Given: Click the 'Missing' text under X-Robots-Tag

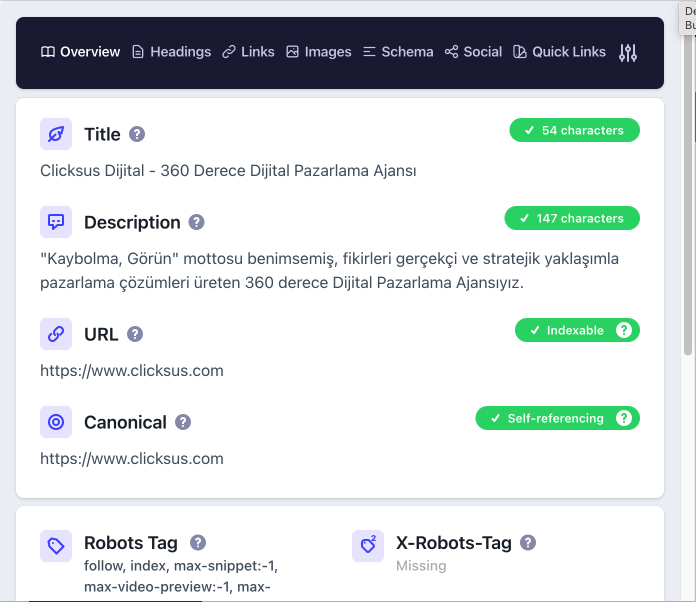Looking at the screenshot, I should click(x=421, y=566).
